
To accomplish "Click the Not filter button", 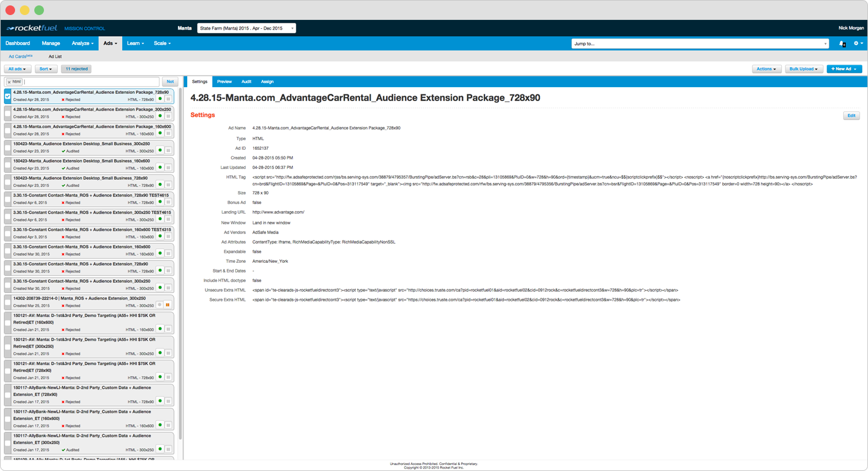I will [x=170, y=82].
